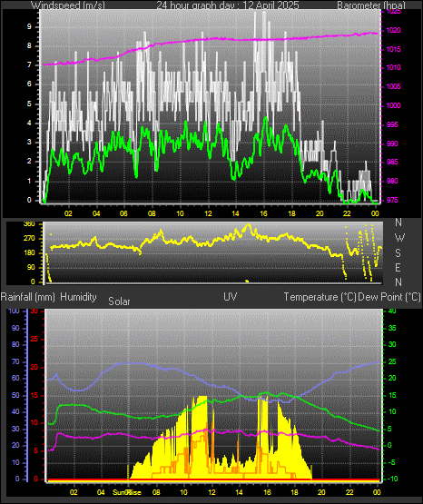Viewport: 423px width, 504px height.
Task: Click the "SunRise" marker label on time axis
Action: [x=127, y=492]
